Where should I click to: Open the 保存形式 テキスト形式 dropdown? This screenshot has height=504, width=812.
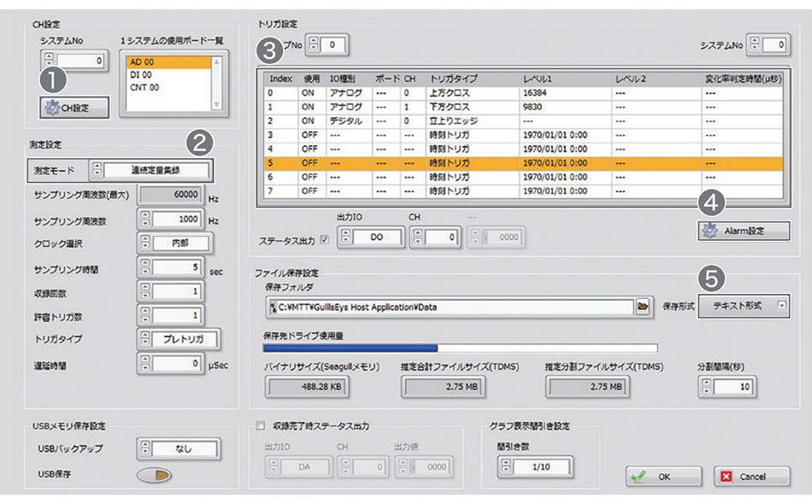744,307
